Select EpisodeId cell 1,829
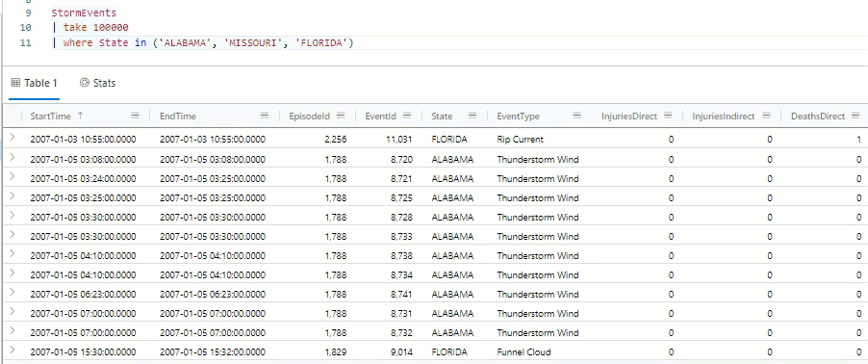 pos(336,352)
